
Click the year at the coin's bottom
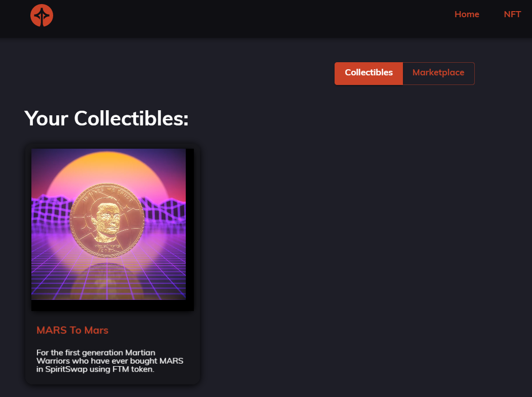[x=106, y=251]
